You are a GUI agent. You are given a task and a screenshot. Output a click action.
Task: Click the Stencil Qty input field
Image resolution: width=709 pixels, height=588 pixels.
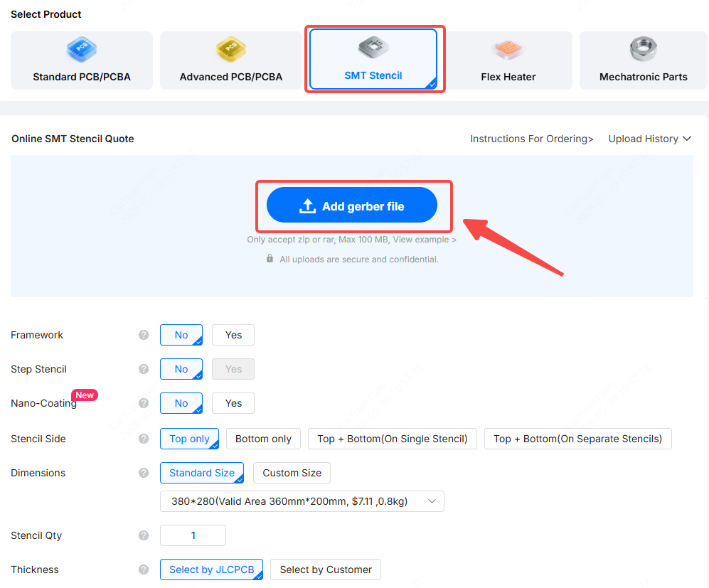tap(193, 535)
